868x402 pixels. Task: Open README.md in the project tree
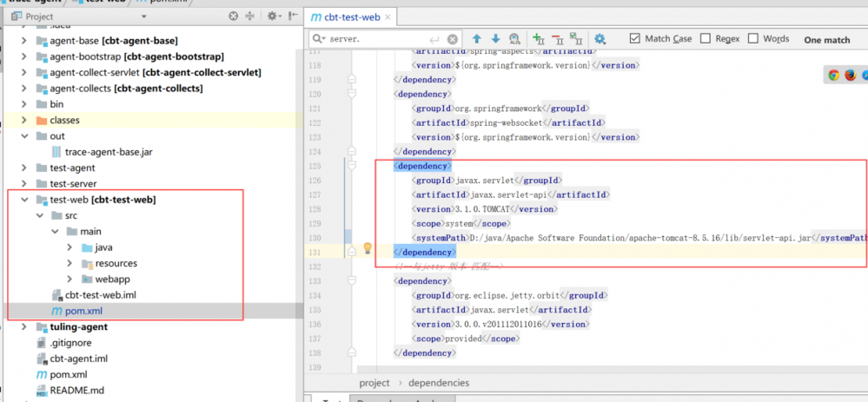click(x=76, y=391)
